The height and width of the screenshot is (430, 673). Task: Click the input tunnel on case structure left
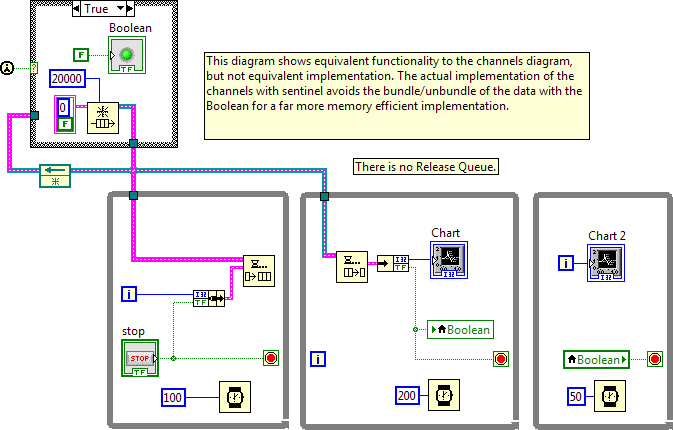click(x=34, y=115)
